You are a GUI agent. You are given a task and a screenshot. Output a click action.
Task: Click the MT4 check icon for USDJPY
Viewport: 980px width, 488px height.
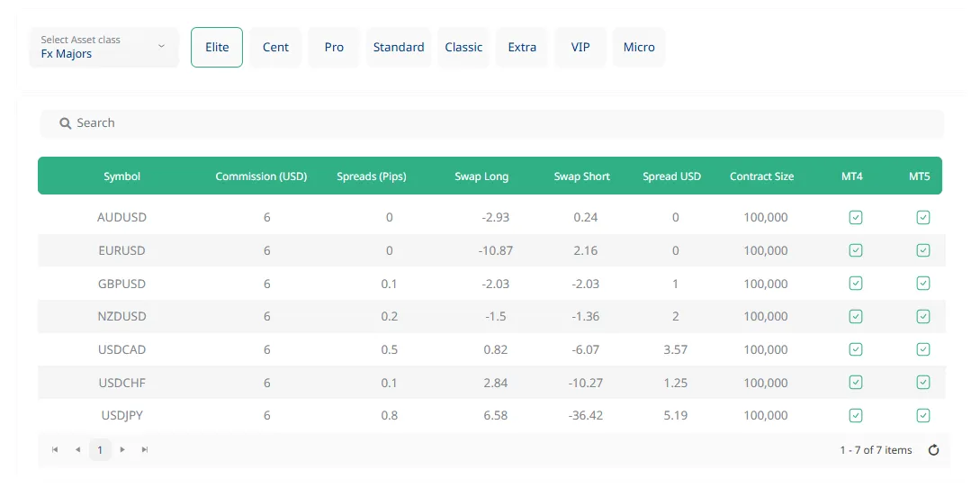click(856, 415)
